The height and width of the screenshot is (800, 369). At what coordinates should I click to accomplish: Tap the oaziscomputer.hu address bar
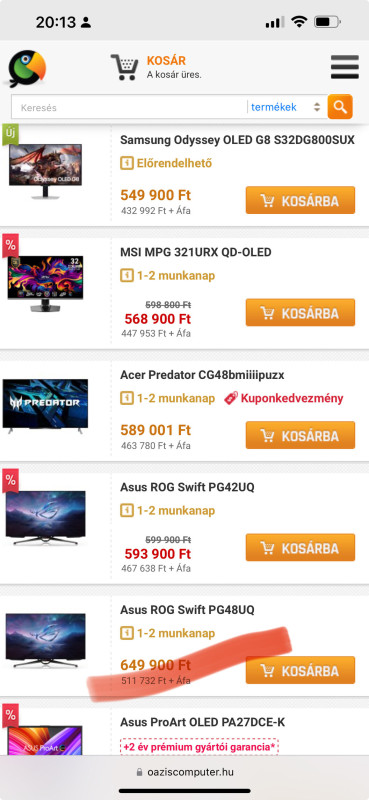point(185,772)
